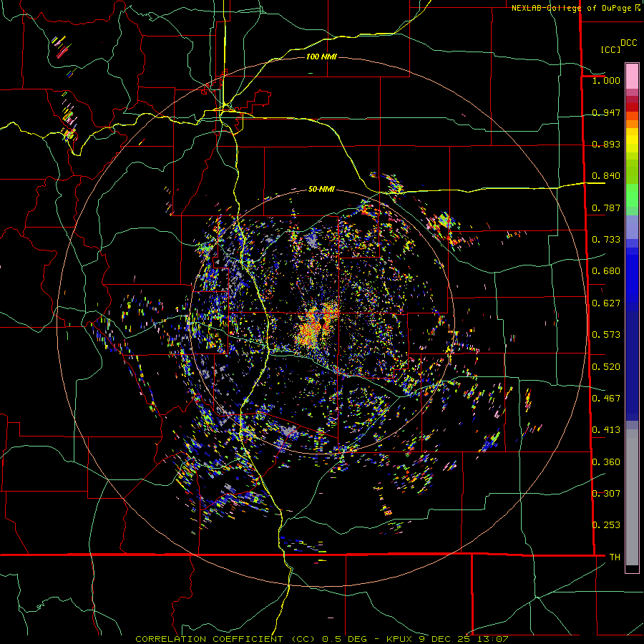644x644 pixels.
Task: Pick the lavender segment of the color bar
Action: pyautogui.click(x=632, y=227)
